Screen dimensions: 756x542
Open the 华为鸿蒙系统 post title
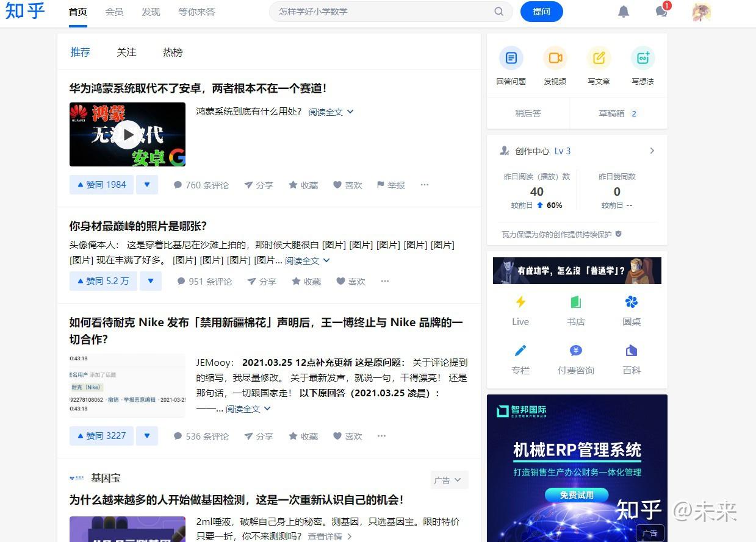pyautogui.click(x=198, y=88)
